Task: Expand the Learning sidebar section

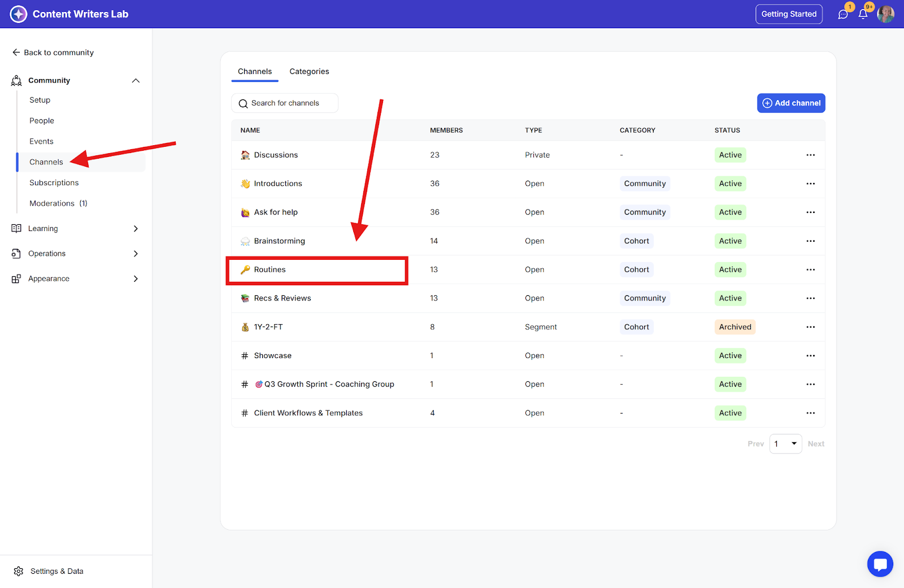Action: click(136, 229)
